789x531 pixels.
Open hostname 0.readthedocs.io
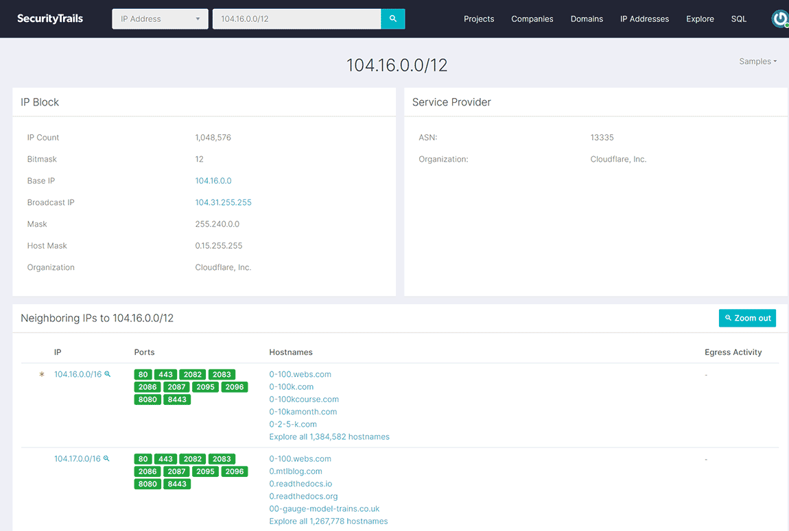pyautogui.click(x=300, y=484)
